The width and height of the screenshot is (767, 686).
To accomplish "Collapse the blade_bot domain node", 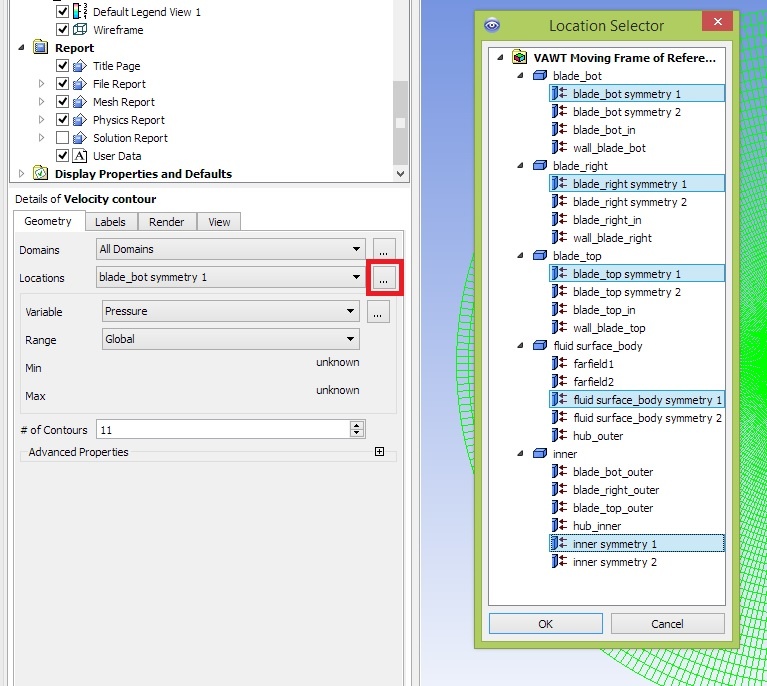I will click(520, 75).
